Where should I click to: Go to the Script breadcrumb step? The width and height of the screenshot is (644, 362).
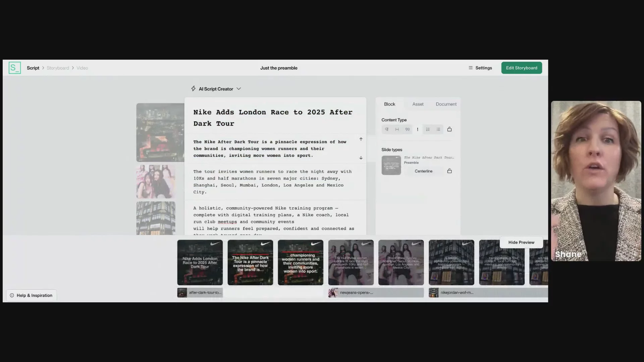point(33,68)
